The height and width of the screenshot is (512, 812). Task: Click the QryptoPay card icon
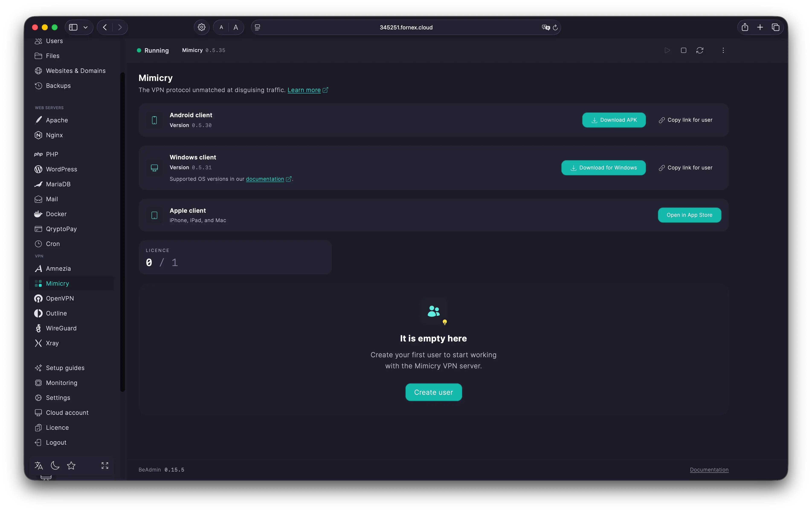click(38, 229)
